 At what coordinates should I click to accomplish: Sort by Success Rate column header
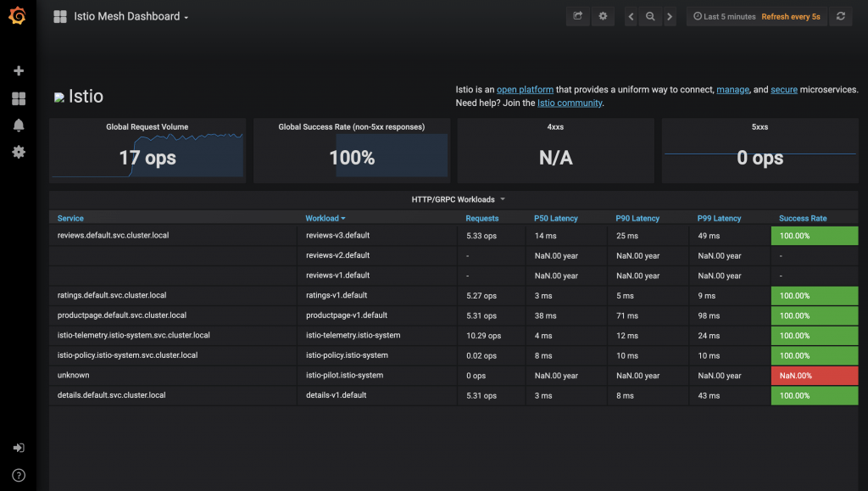point(803,218)
